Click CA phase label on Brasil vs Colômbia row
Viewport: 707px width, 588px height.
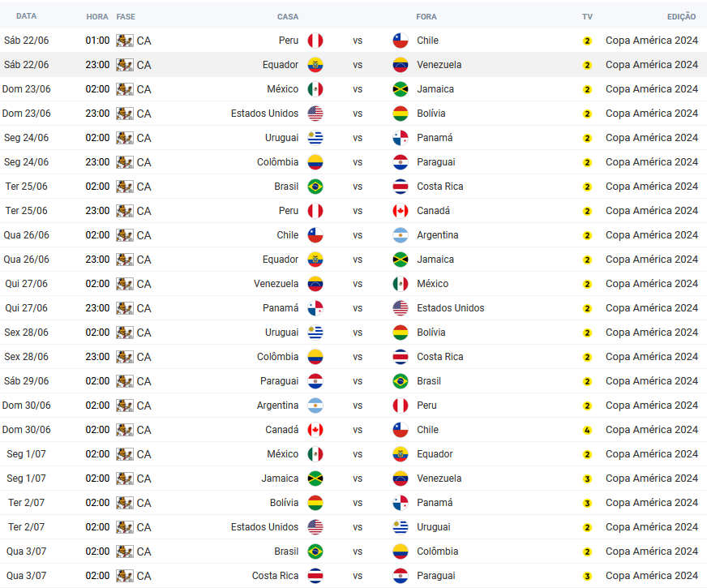click(144, 552)
